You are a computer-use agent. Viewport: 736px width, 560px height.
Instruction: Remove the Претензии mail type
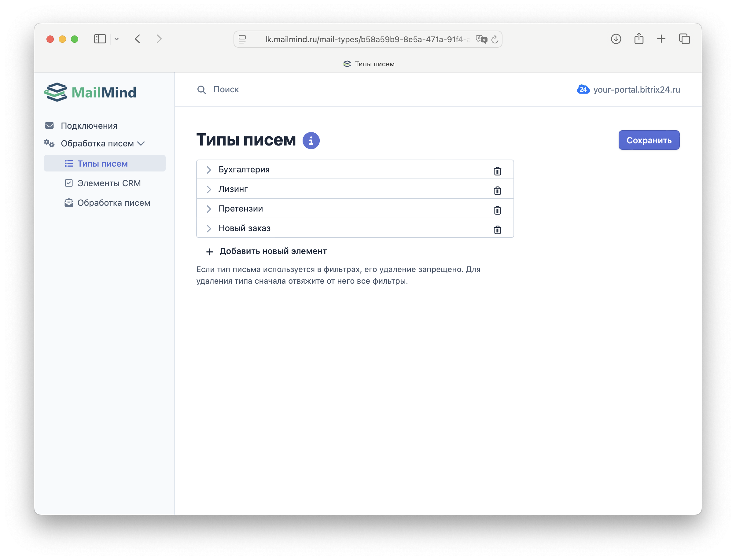(x=497, y=210)
